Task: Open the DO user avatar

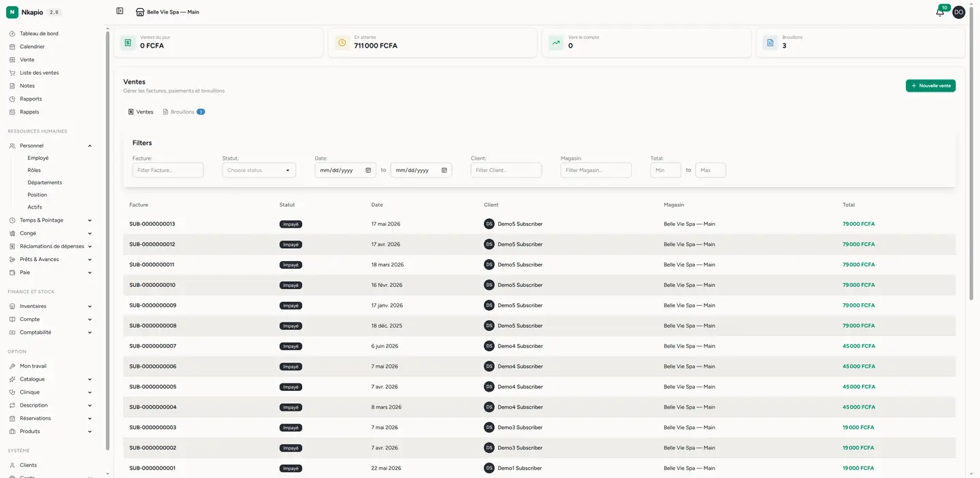Action: 958,12
